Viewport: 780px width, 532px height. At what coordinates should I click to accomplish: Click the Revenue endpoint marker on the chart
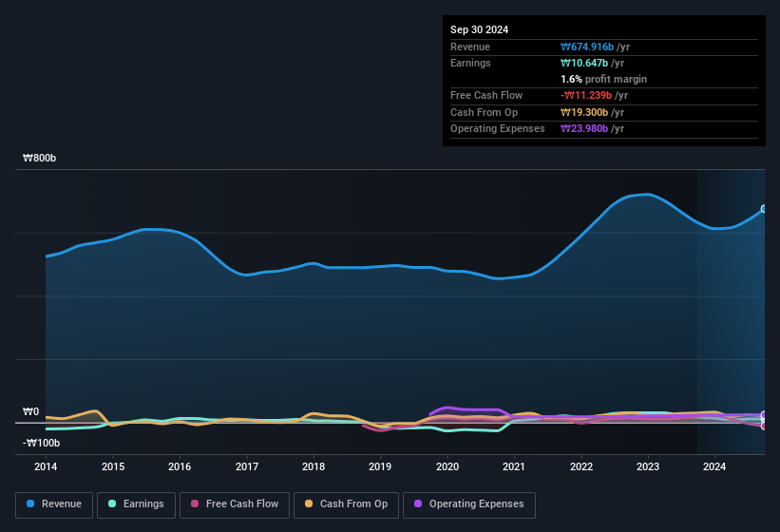[764, 209]
